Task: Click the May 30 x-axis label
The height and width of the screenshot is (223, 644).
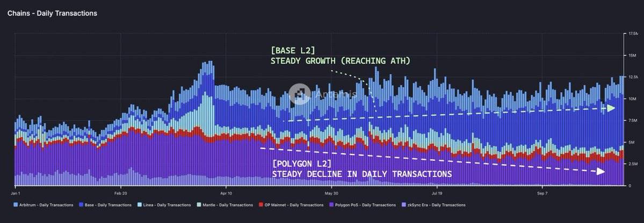Action: pos(331,192)
